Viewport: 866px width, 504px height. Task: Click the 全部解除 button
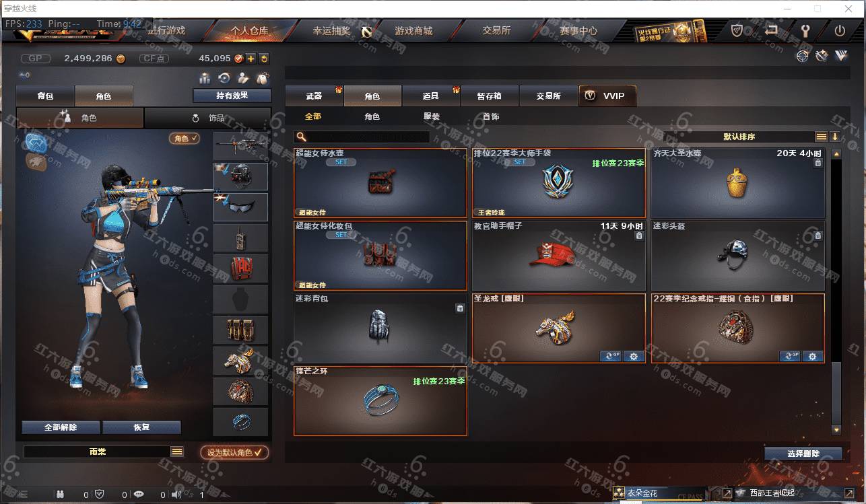61,427
